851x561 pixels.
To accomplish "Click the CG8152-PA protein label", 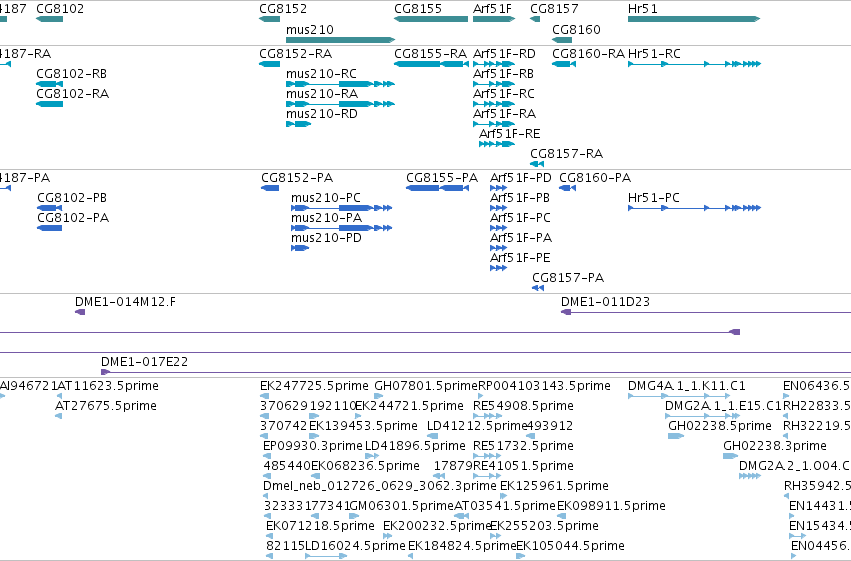I will point(297,178).
